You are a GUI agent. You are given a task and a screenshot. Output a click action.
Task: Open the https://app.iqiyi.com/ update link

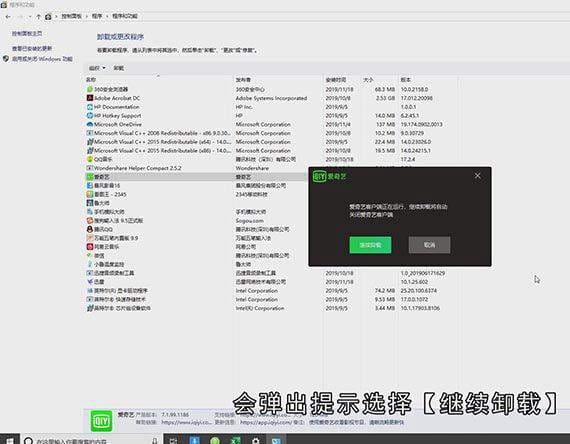[265, 422]
